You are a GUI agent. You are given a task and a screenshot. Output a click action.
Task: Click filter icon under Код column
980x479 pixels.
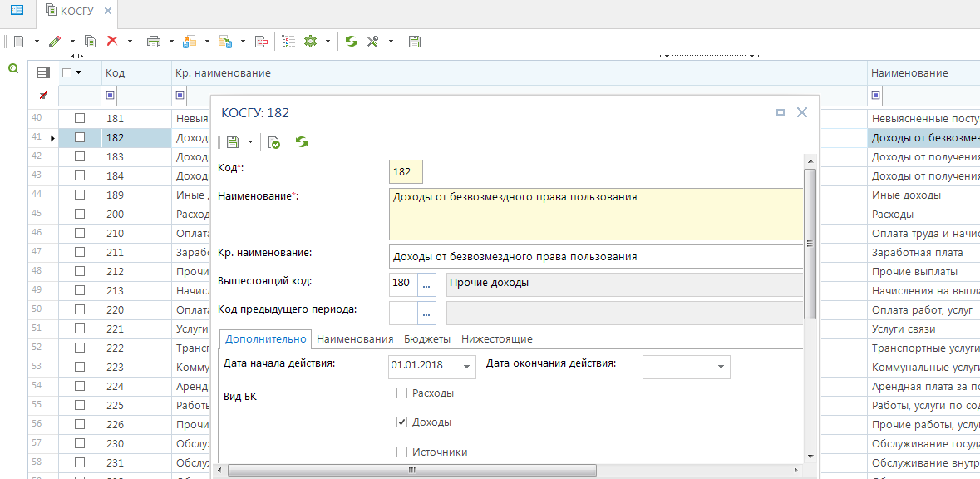[x=111, y=95]
